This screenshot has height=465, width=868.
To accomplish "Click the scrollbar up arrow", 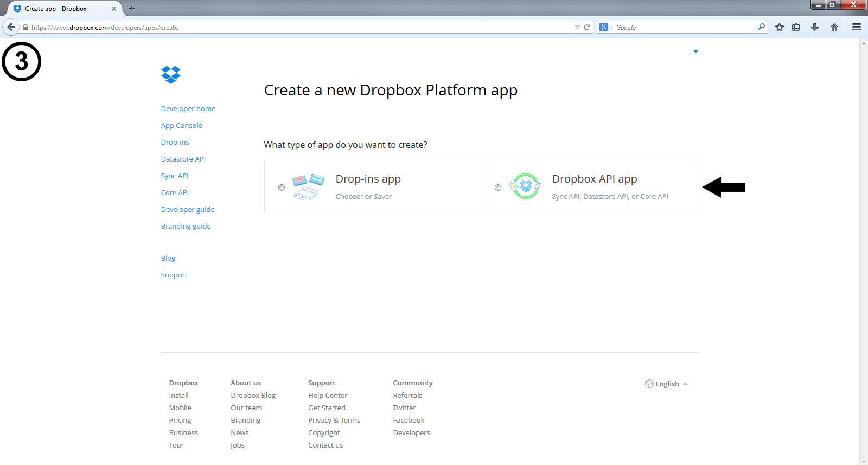I will 864,43.
